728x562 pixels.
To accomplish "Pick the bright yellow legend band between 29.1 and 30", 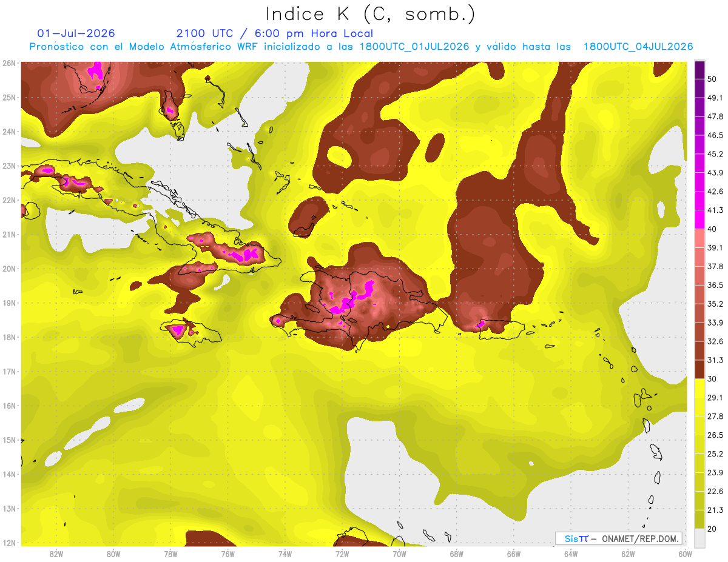I will click(699, 389).
